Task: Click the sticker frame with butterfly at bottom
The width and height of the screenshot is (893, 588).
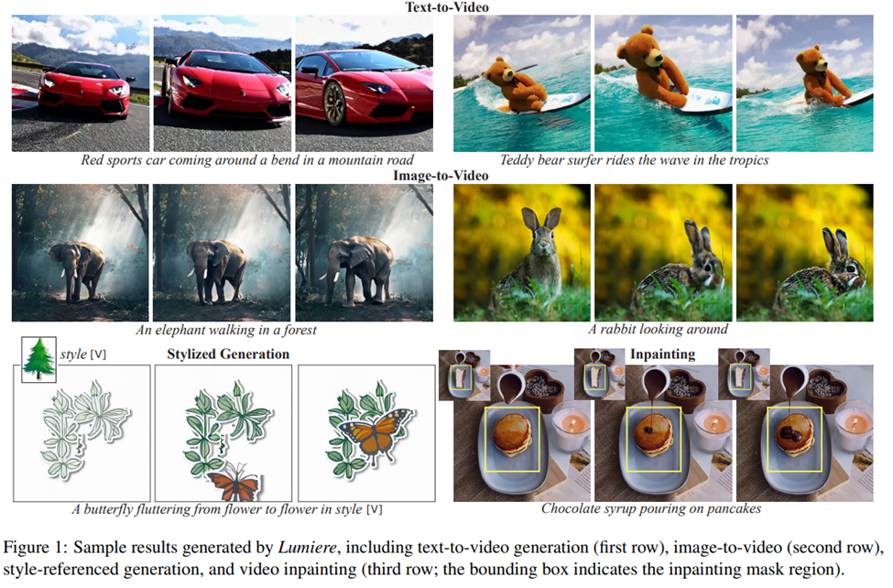Action: tap(223, 433)
